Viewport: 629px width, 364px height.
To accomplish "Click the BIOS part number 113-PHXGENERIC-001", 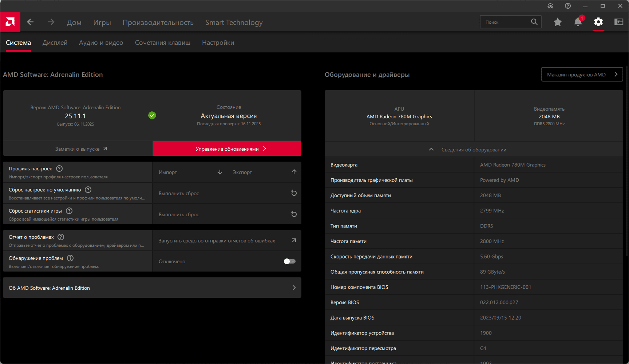I will pos(506,287).
